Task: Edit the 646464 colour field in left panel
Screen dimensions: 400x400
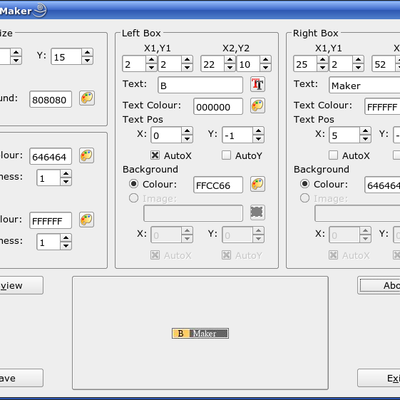Action: coord(50,156)
